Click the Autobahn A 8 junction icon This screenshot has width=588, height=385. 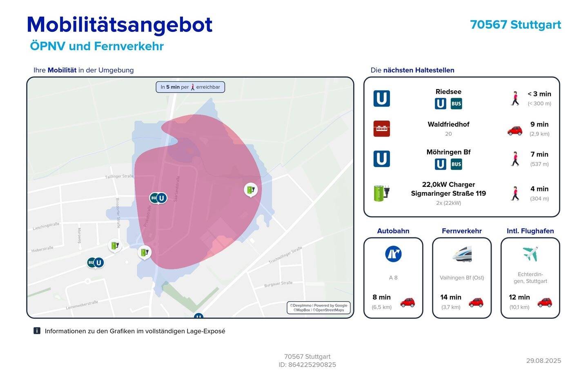[x=393, y=254]
